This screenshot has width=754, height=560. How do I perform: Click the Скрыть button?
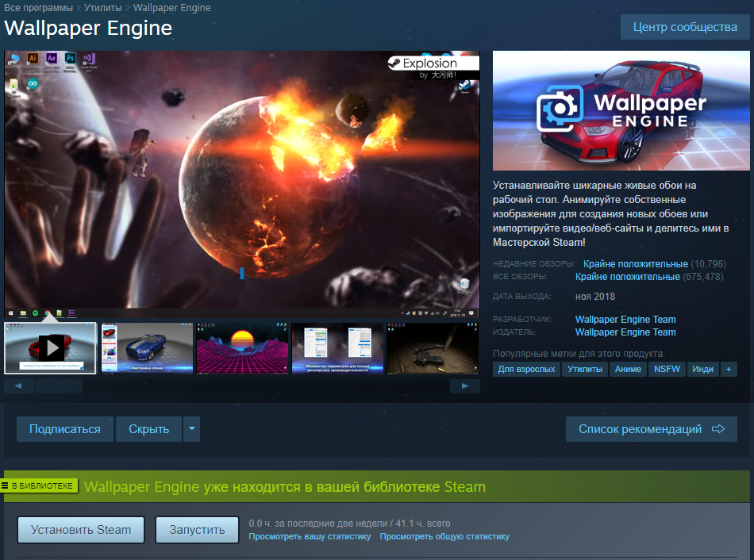click(x=148, y=429)
